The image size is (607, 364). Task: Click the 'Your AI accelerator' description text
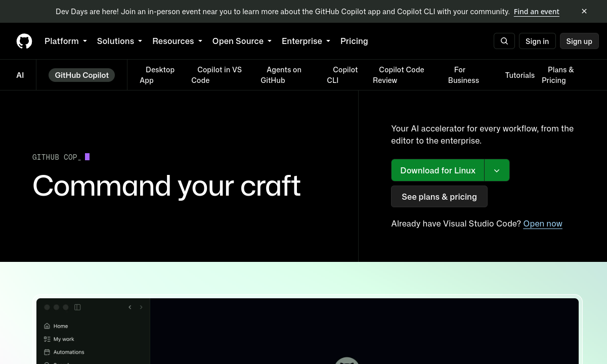point(483,134)
